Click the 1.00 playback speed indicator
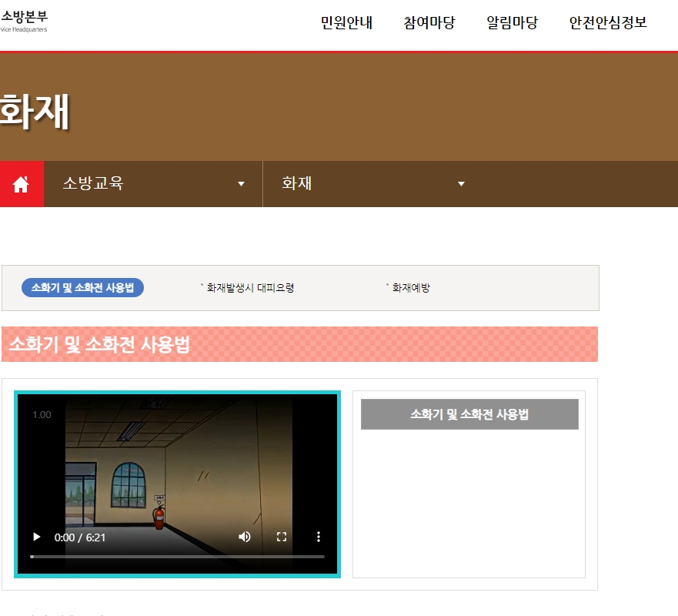This screenshot has width=678, height=616. coord(41,415)
